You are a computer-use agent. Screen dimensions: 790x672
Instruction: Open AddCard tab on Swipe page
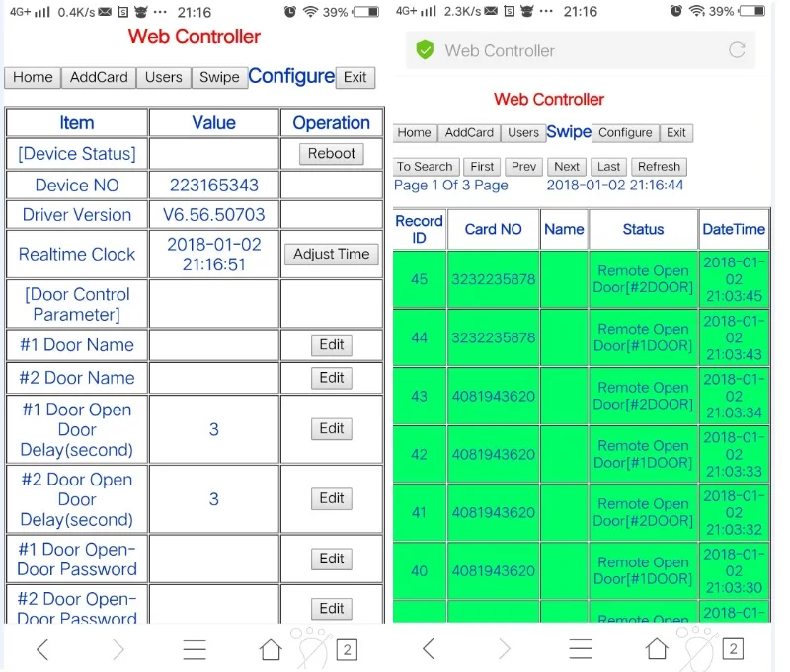coord(469,133)
